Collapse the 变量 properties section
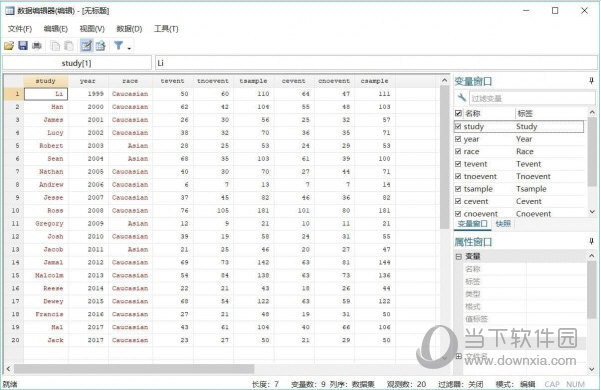 click(x=459, y=256)
